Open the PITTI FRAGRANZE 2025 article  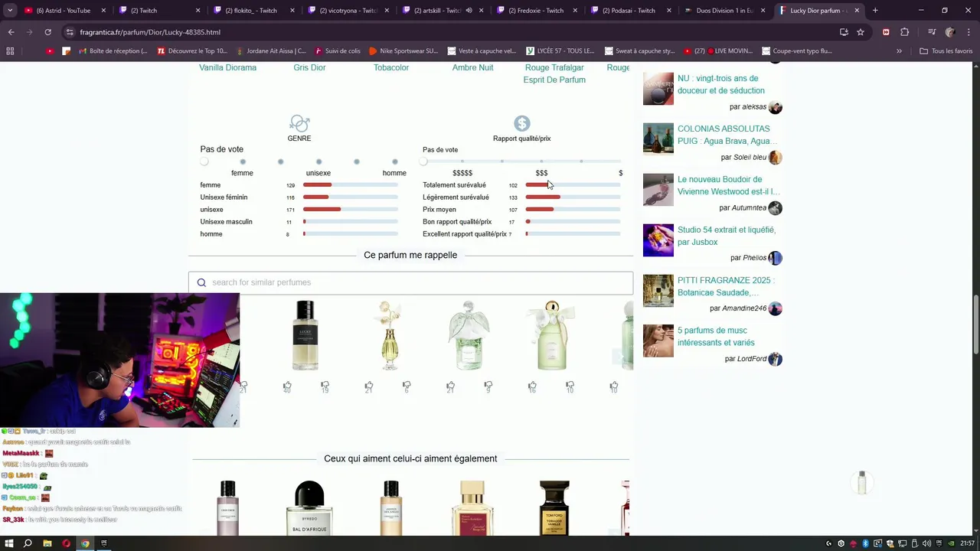coord(726,286)
